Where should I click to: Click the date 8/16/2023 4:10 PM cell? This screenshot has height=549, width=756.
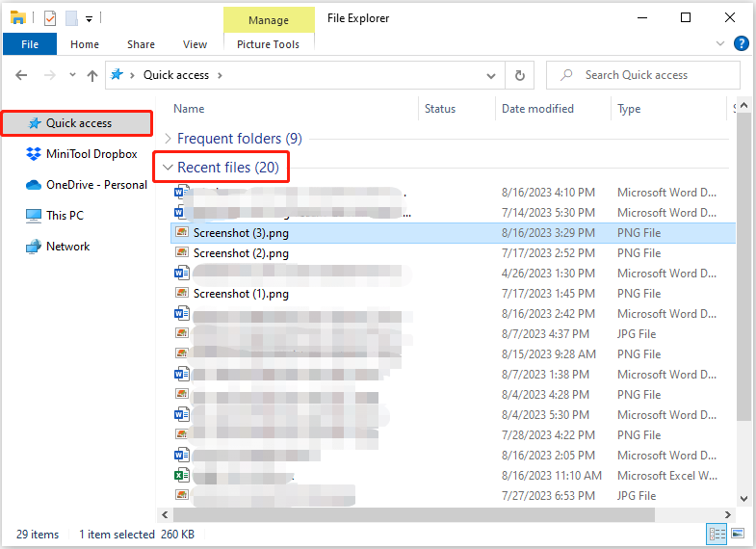pyautogui.click(x=548, y=193)
